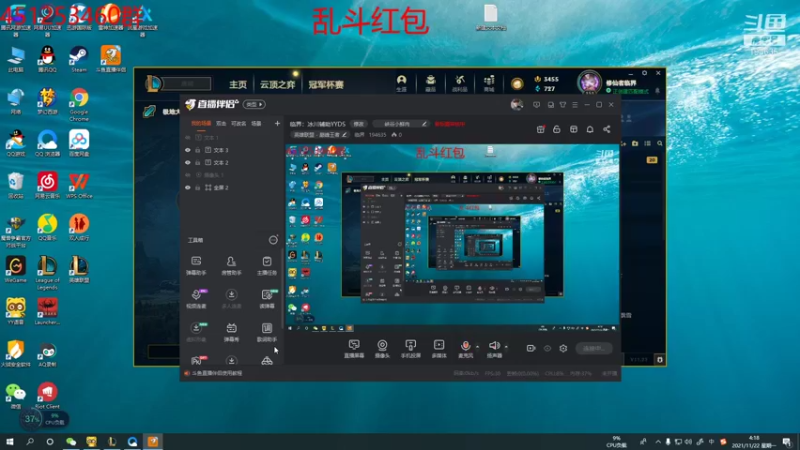Viewport: 800px width, 450px height.
Task: Open the 云顶之弈 tab in League client
Action: coord(278,85)
